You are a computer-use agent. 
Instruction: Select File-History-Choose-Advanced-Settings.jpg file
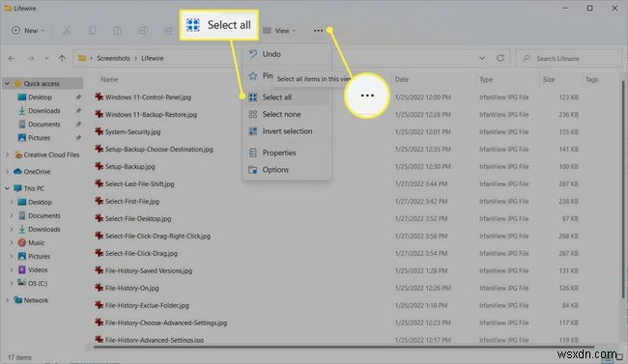point(166,322)
